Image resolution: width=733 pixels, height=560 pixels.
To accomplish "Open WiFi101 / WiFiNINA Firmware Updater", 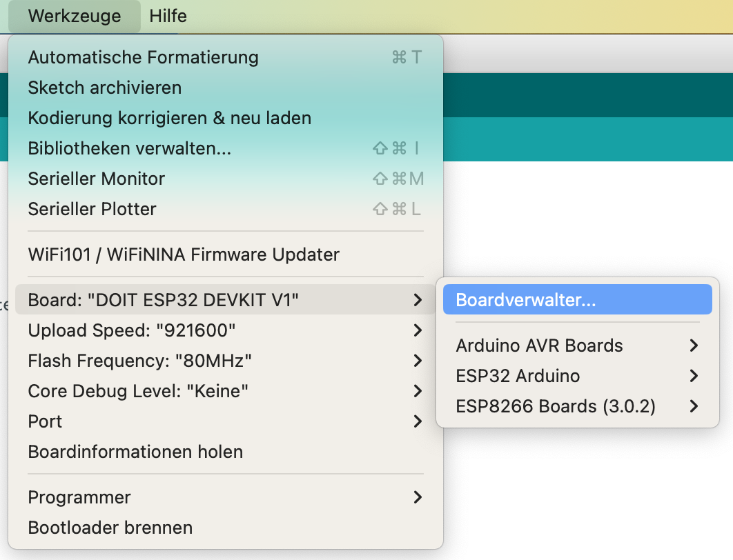I will point(184,254).
